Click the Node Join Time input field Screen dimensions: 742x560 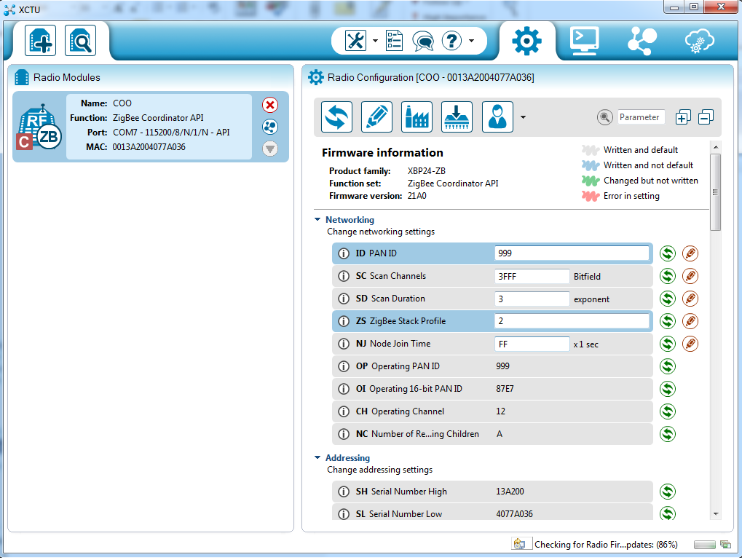532,344
